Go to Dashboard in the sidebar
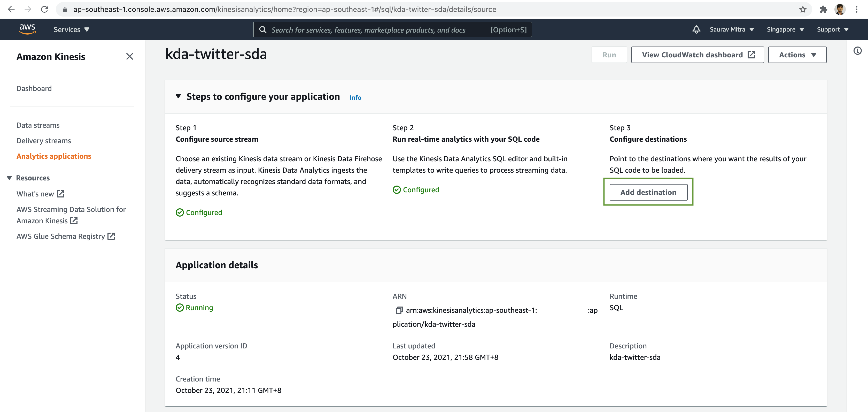868x412 pixels. click(34, 88)
